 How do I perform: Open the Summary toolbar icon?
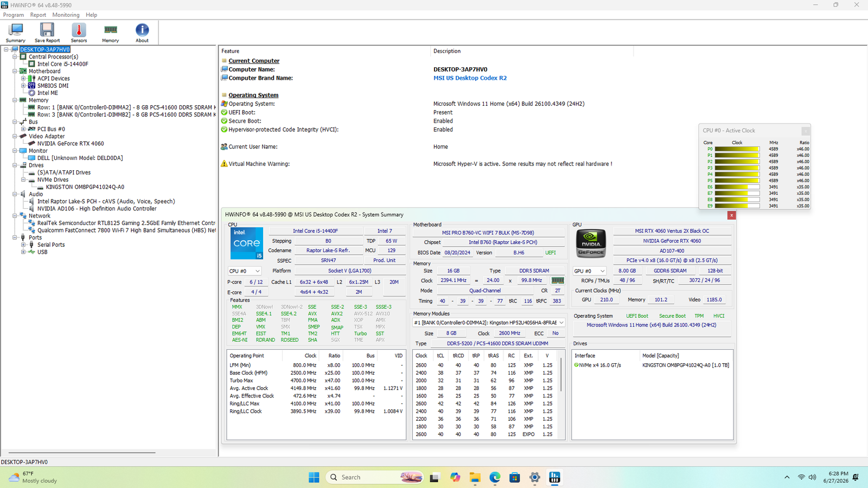(x=15, y=33)
